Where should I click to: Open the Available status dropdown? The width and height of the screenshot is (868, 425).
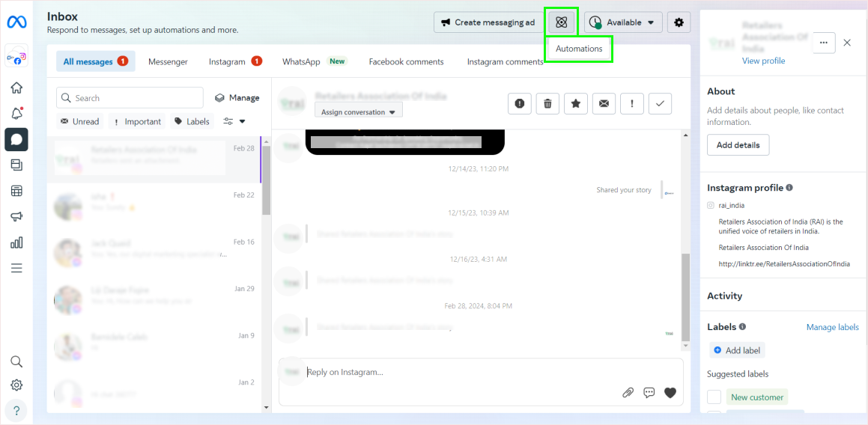pos(623,22)
